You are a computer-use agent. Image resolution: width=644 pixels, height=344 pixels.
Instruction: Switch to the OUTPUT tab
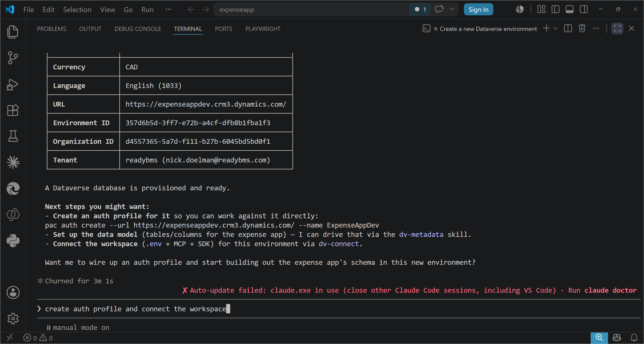click(90, 29)
